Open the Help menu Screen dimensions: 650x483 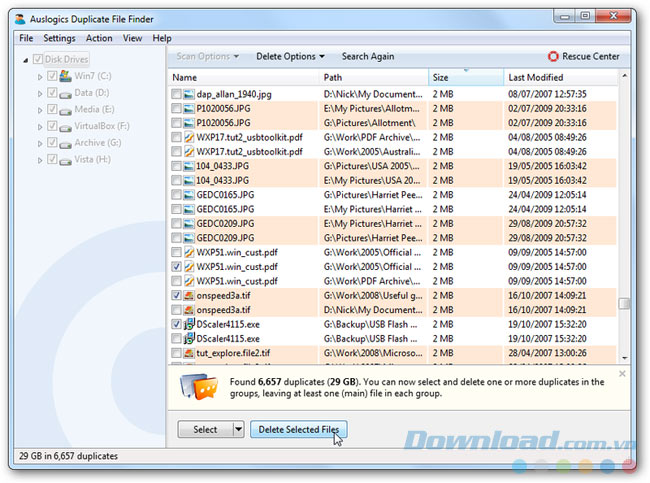click(162, 38)
